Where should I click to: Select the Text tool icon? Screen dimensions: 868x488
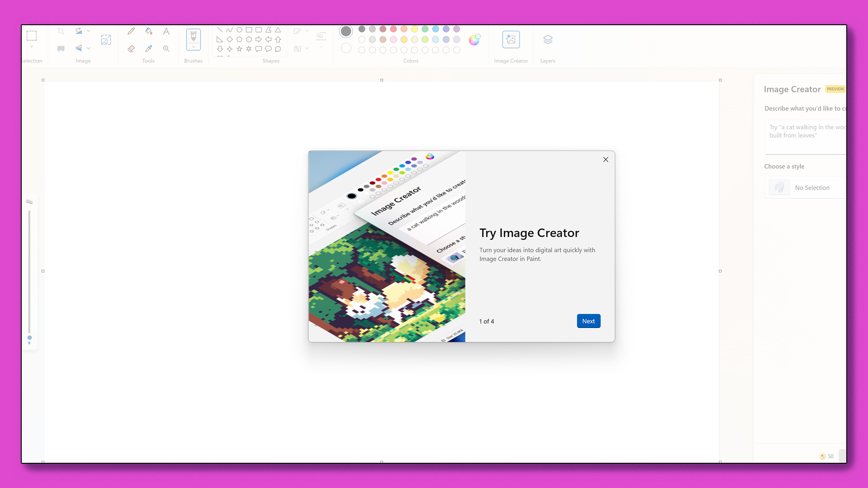166,31
